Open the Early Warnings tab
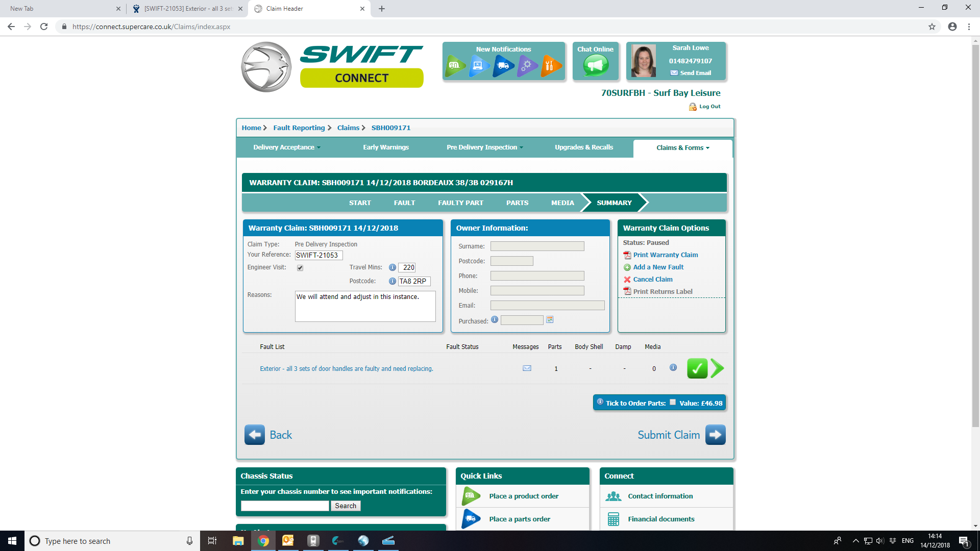The image size is (980, 551). (385, 147)
